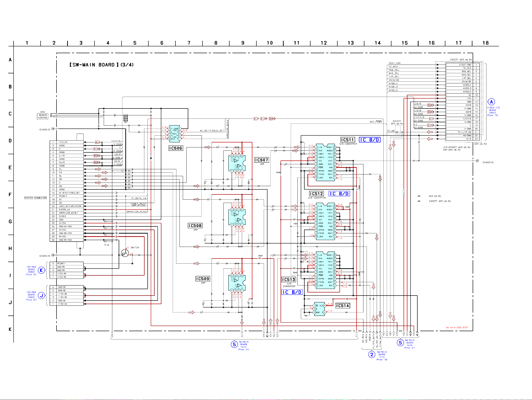Click the SYSTEM CONNECTOR label
The width and height of the screenshot is (532, 400).
click(35, 198)
